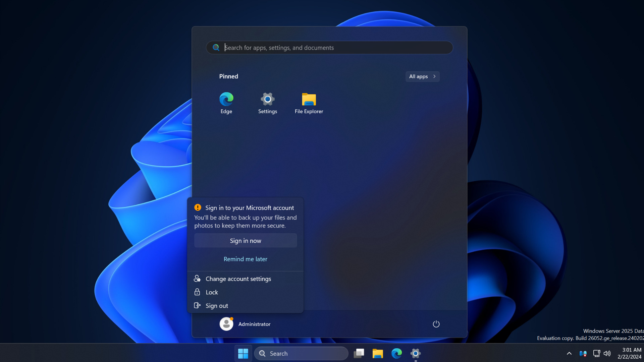This screenshot has height=362, width=644.
Task: Click the warning icon next to sign-in prompt
Action: tap(198, 207)
